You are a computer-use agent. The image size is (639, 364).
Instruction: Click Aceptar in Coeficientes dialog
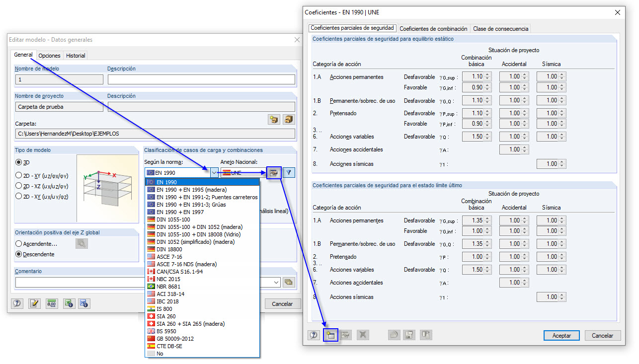point(562,336)
